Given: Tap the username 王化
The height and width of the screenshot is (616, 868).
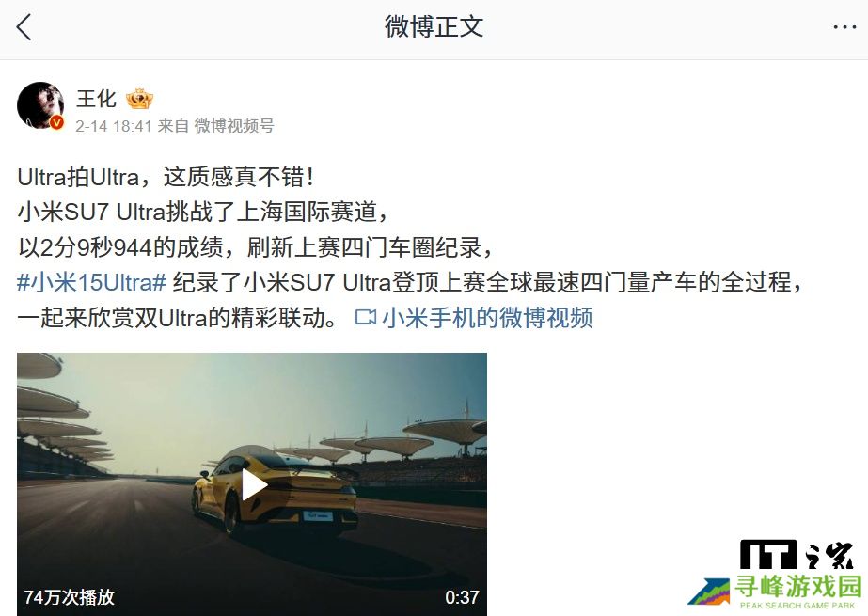Looking at the screenshot, I should (96, 99).
